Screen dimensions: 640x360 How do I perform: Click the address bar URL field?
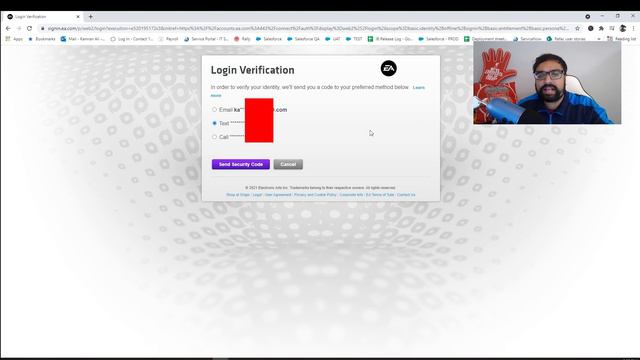308,28
